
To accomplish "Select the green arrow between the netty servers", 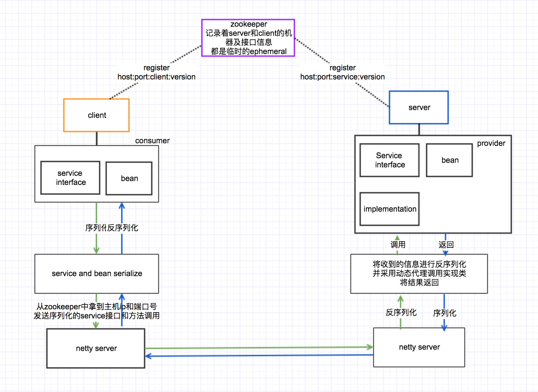I will click(259, 347).
